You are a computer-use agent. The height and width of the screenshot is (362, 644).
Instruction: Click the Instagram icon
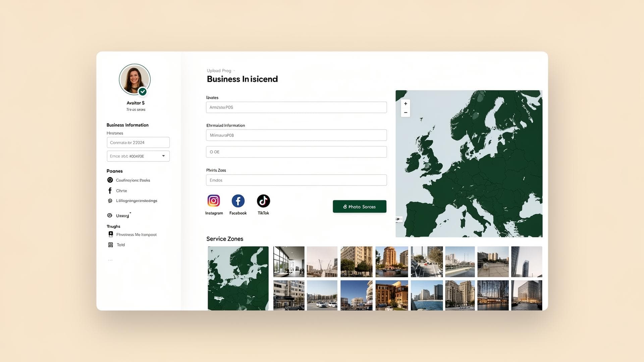coord(214,201)
